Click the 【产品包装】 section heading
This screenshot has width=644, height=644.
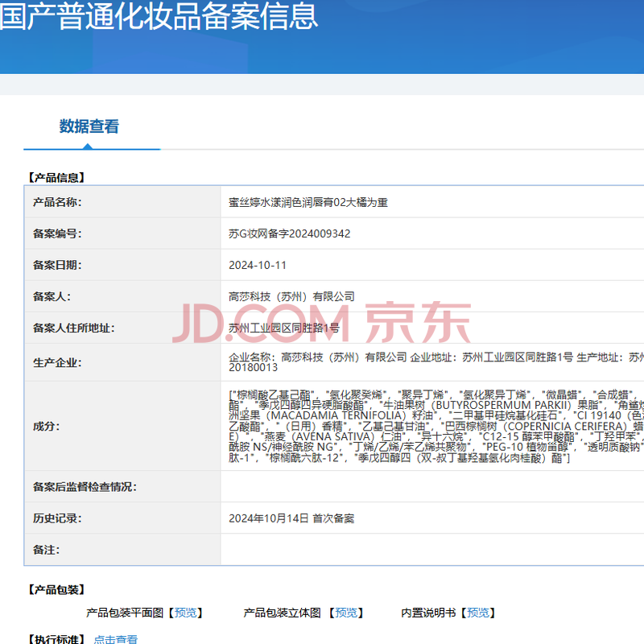coord(56,590)
